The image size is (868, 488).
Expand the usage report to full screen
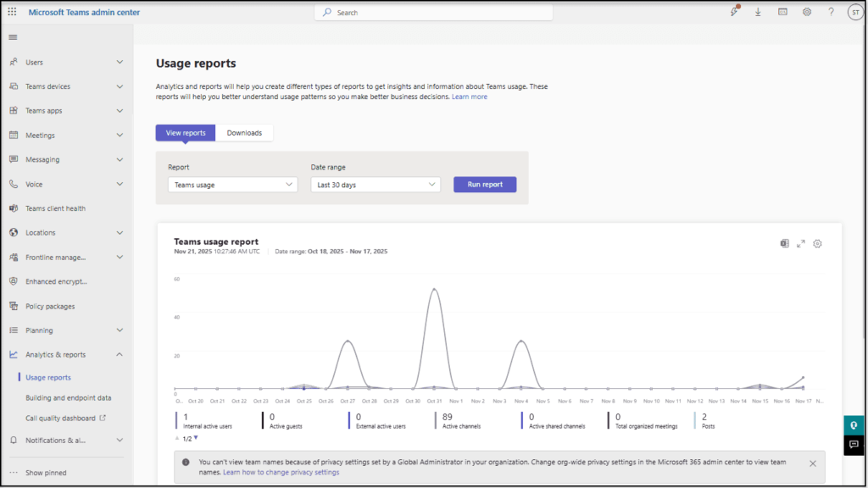click(801, 244)
